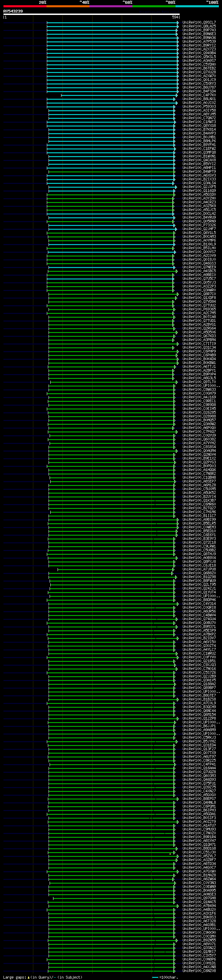Select the UniRef100_A7B494 label

199,906
